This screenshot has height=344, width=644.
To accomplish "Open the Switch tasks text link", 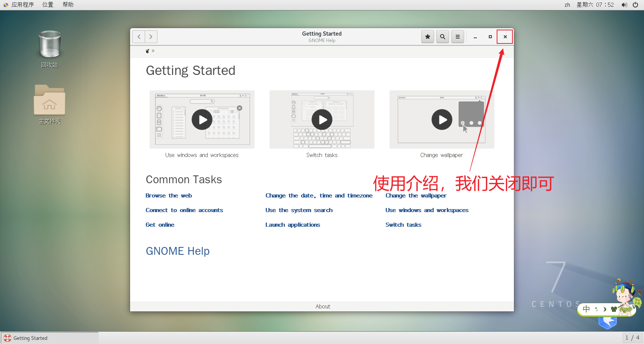I will [403, 225].
